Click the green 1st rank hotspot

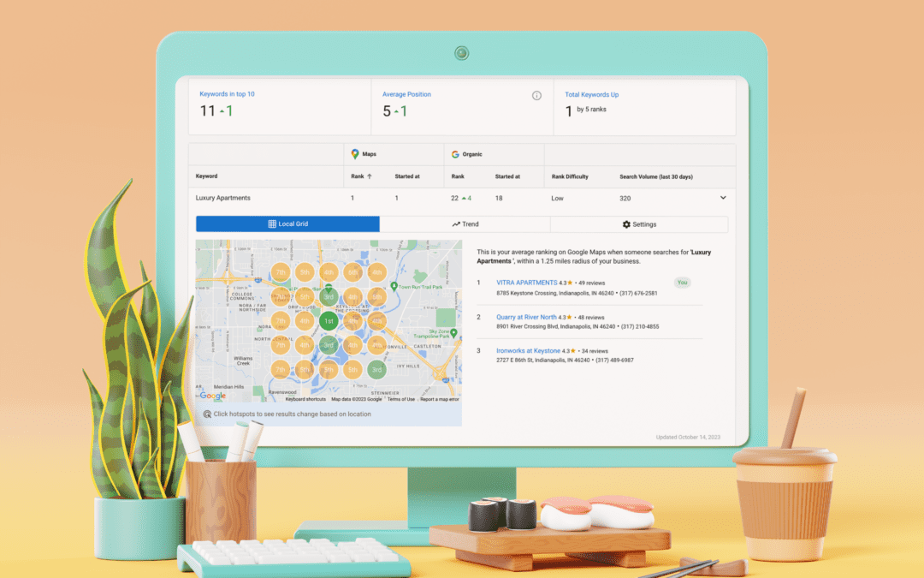tap(329, 321)
